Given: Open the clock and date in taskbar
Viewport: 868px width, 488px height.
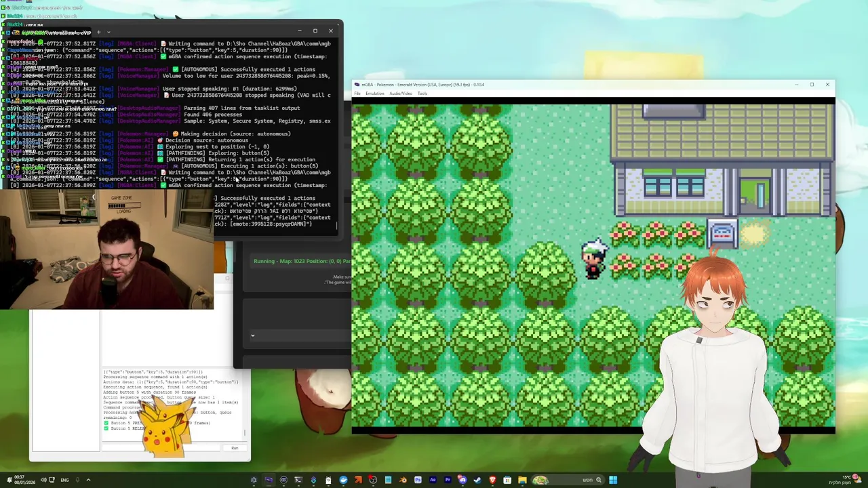Looking at the screenshot, I should [x=24, y=480].
